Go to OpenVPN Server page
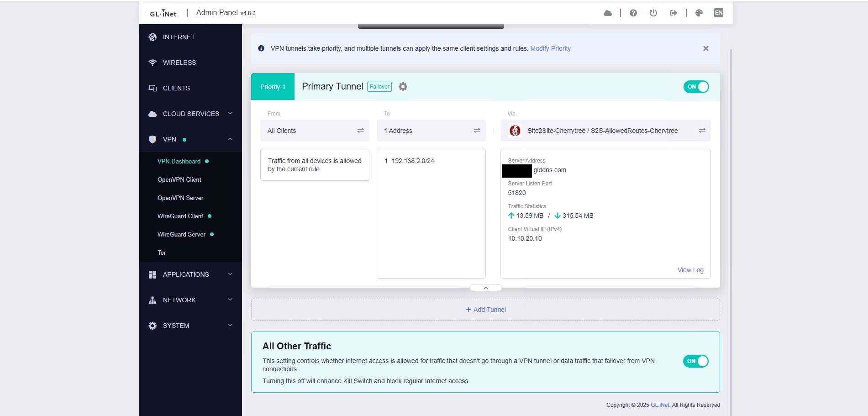This screenshot has height=416, width=868. (180, 198)
